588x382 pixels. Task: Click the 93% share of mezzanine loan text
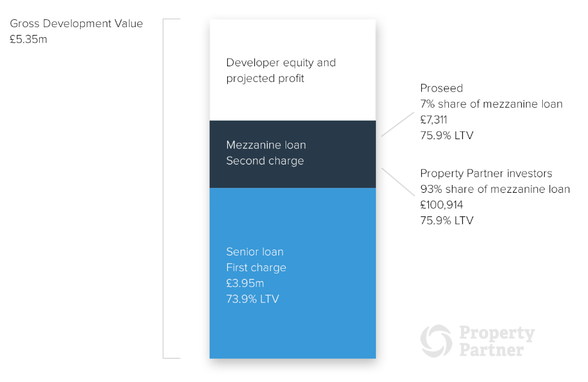[x=495, y=189]
